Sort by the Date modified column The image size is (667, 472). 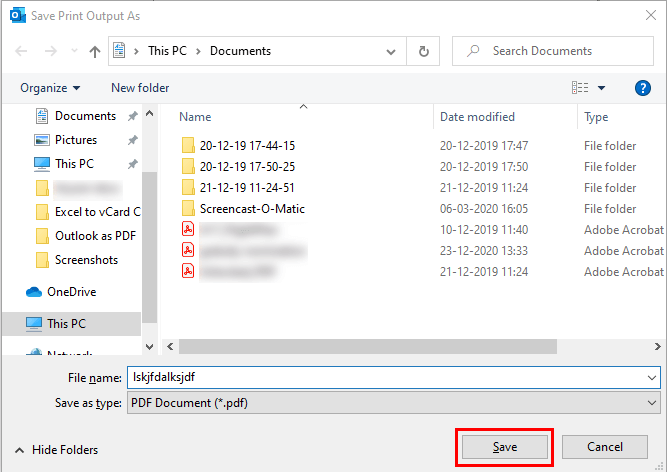pyautogui.click(x=477, y=117)
